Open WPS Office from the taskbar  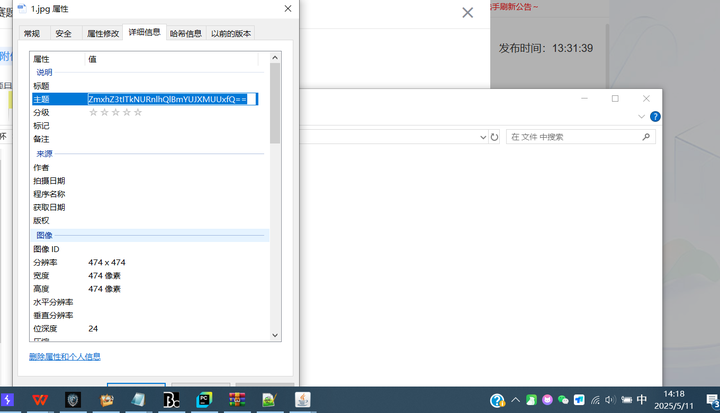pos(40,400)
